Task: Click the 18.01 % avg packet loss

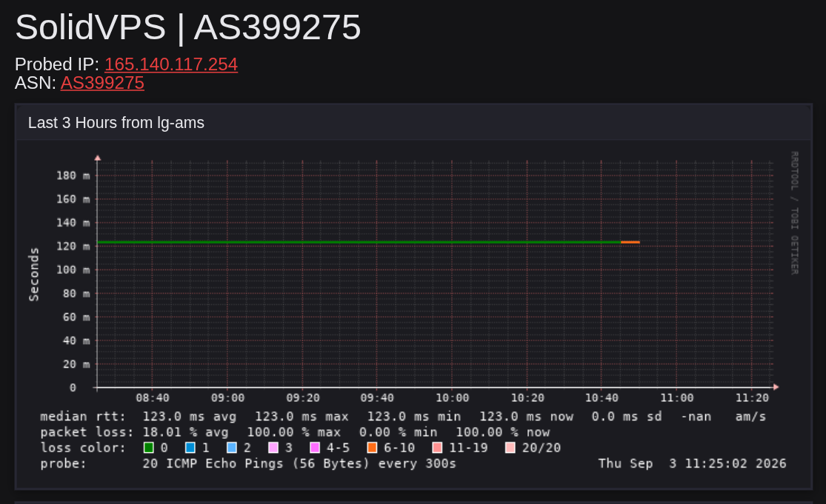Action: point(186,432)
